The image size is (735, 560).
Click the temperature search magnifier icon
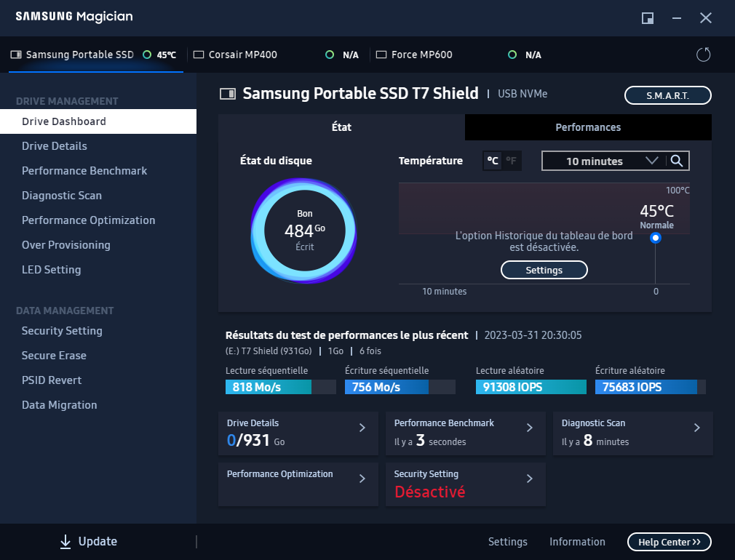tap(676, 161)
